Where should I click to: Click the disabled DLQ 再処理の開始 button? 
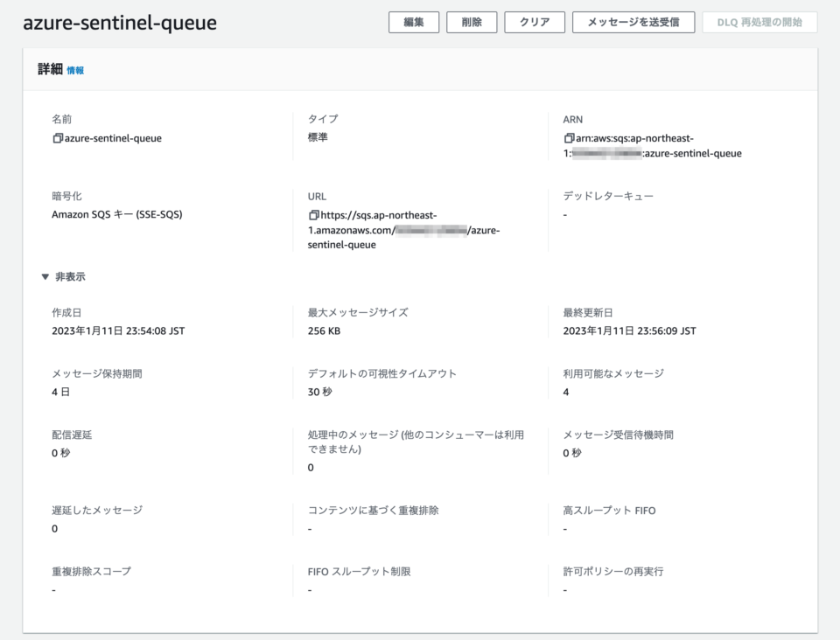[759, 22]
